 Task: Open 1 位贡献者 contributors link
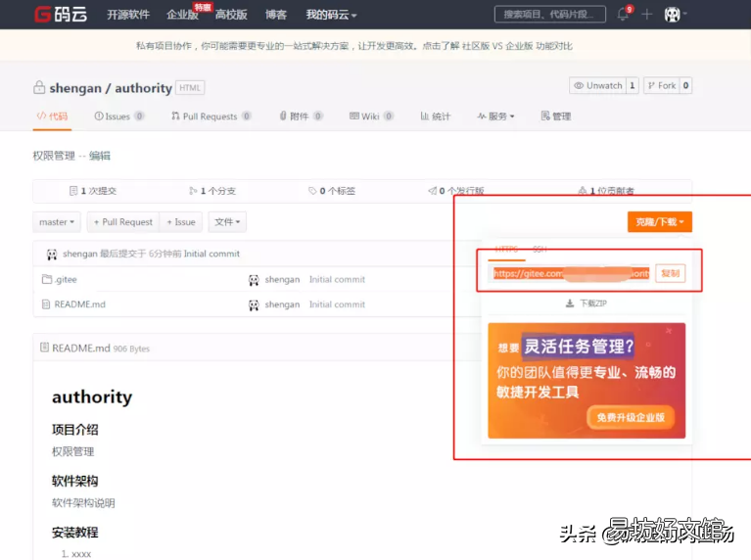tap(606, 191)
